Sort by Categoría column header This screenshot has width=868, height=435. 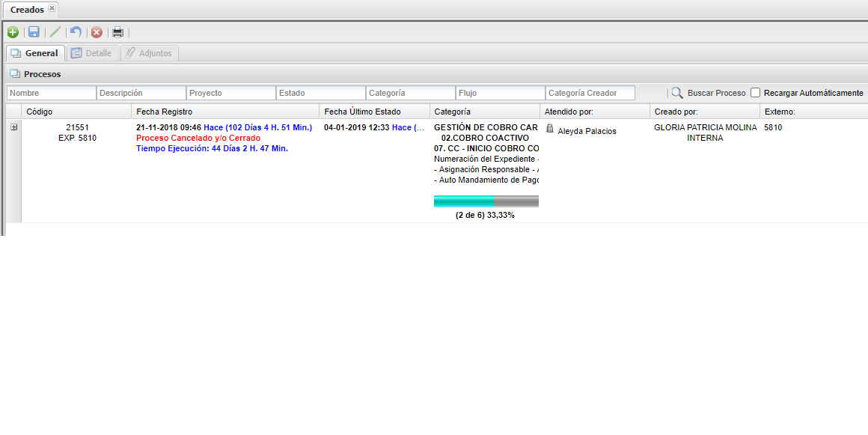tap(485, 112)
